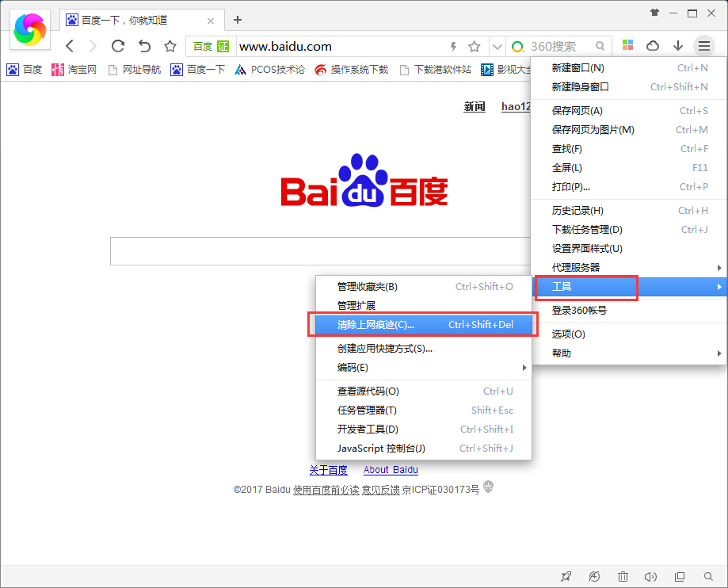Toggle sound with status bar speaker icon
728x588 pixels.
(x=650, y=576)
